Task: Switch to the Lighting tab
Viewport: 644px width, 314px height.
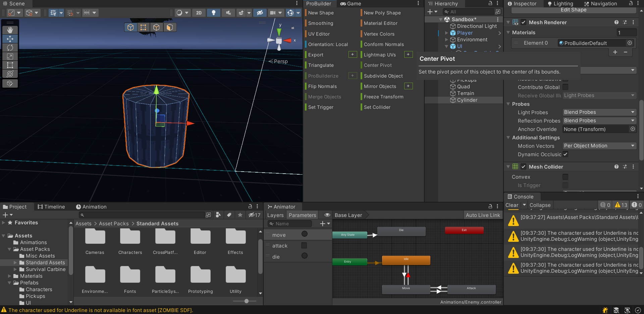Action: click(560, 4)
